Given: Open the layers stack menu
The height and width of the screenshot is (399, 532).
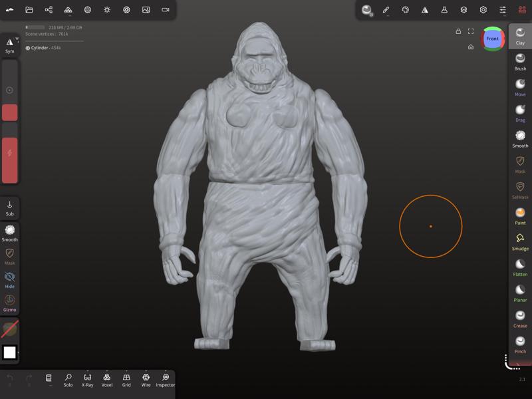Looking at the screenshot, I should [x=464, y=10].
